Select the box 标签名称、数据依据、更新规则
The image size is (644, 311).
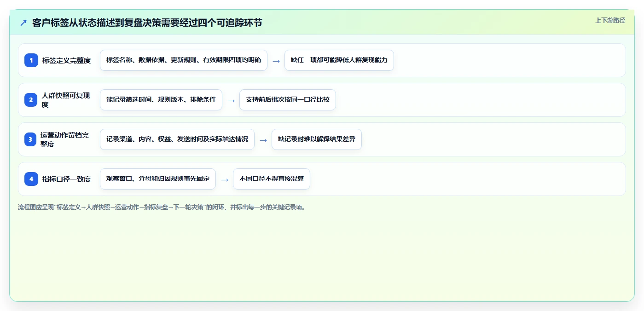(x=184, y=60)
